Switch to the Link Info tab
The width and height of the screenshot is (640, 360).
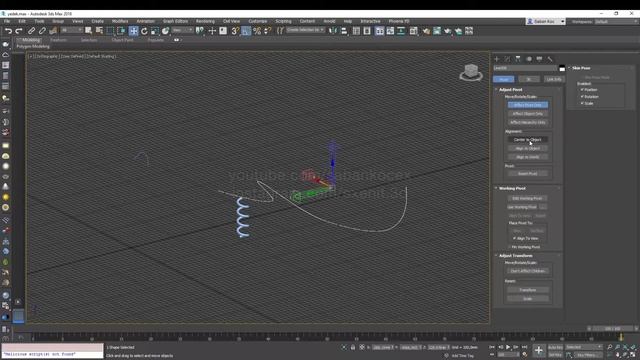pos(553,79)
